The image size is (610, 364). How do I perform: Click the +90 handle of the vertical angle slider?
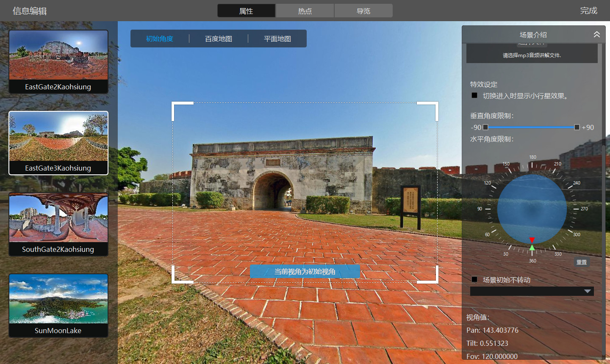click(x=577, y=127)
